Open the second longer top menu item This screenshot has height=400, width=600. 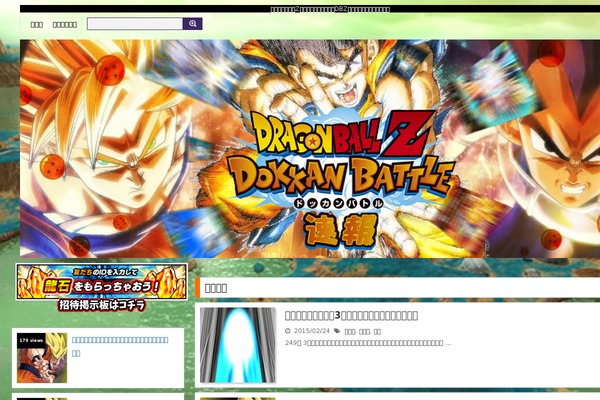65,25
